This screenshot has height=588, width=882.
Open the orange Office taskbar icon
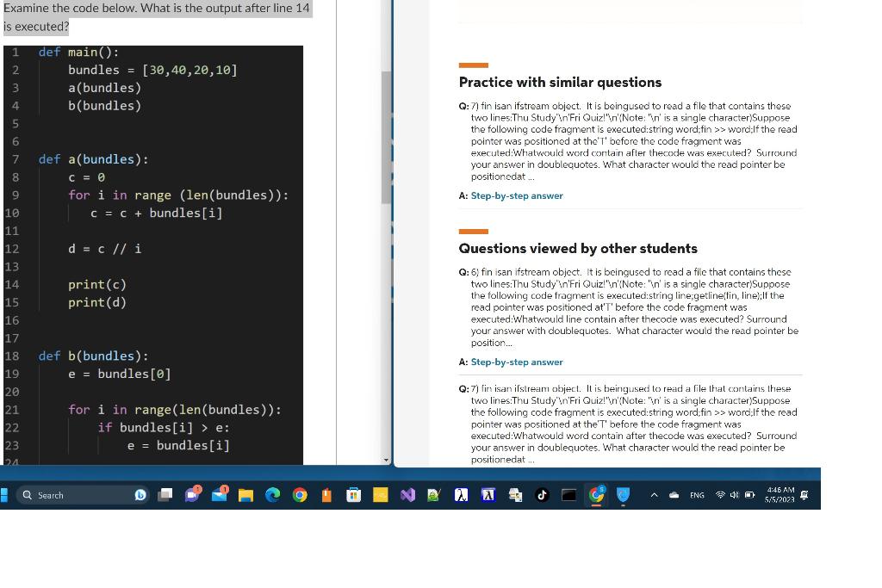(326, 495)
